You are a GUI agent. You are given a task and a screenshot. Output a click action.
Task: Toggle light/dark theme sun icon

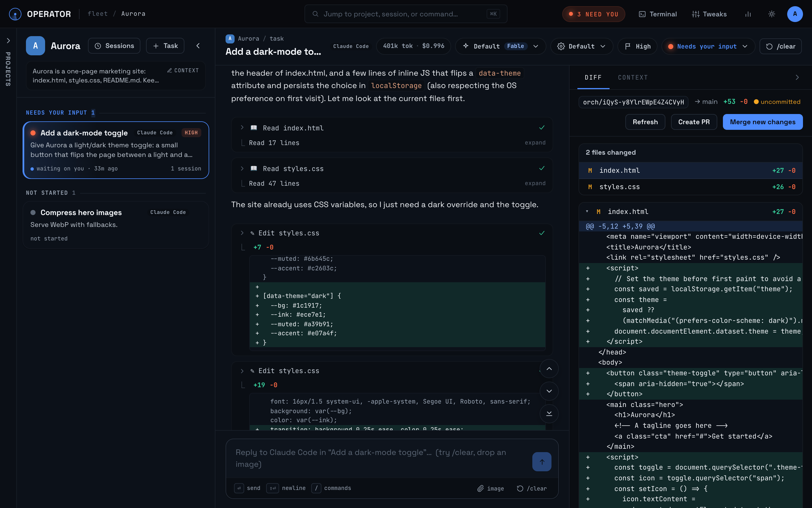(771, 14)
